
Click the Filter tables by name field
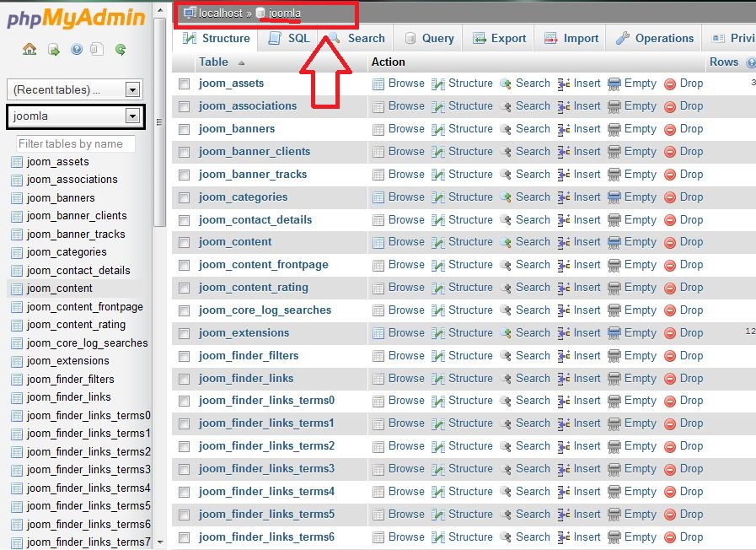[75, 144]
